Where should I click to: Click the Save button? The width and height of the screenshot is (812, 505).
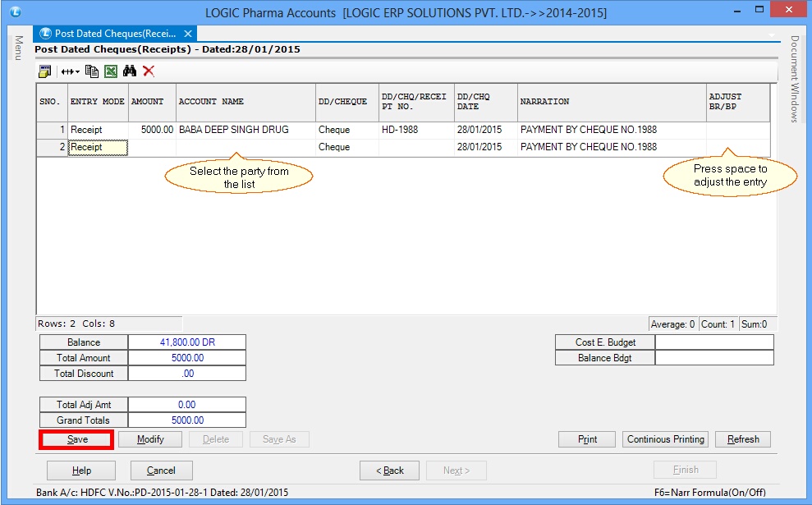click(76, 439)
